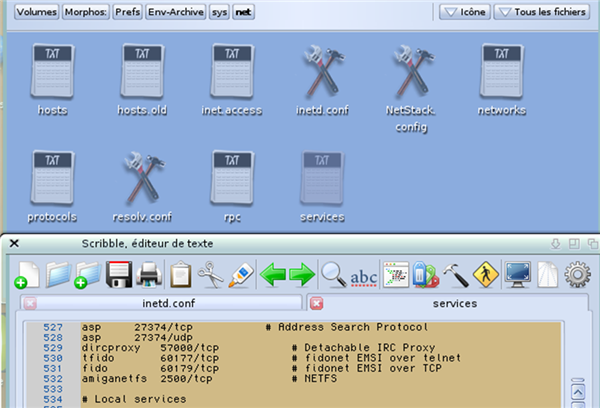
Task: Open a file via blue folder icon
Action: [59, 274]
